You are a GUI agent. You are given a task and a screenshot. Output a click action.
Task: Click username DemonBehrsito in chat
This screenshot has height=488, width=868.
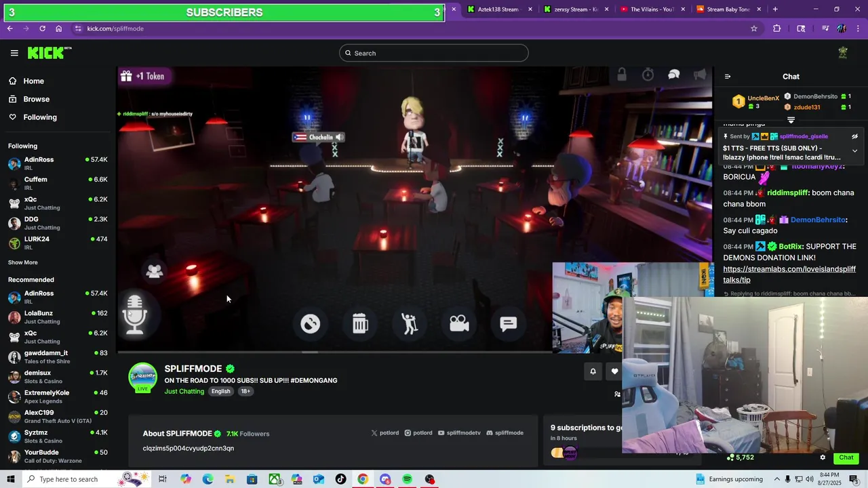pos(818,220)
